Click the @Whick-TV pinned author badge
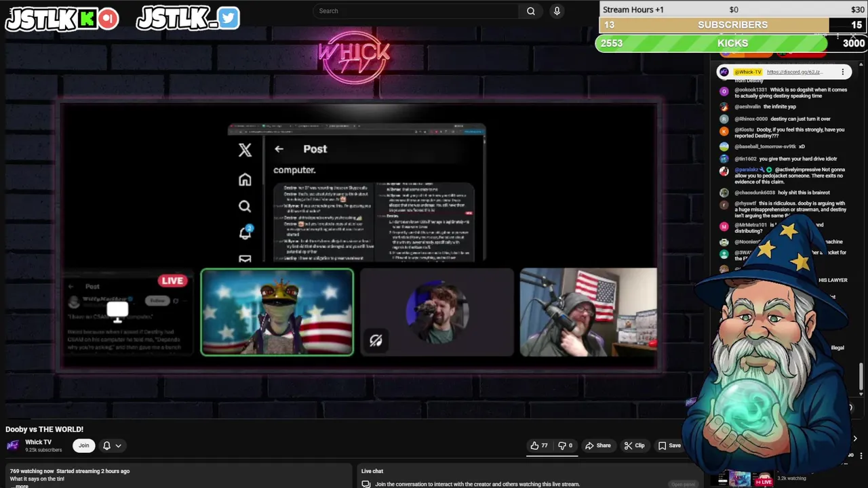Image resolution: width=868 pixels, height=488 pixels. [747, 72]
